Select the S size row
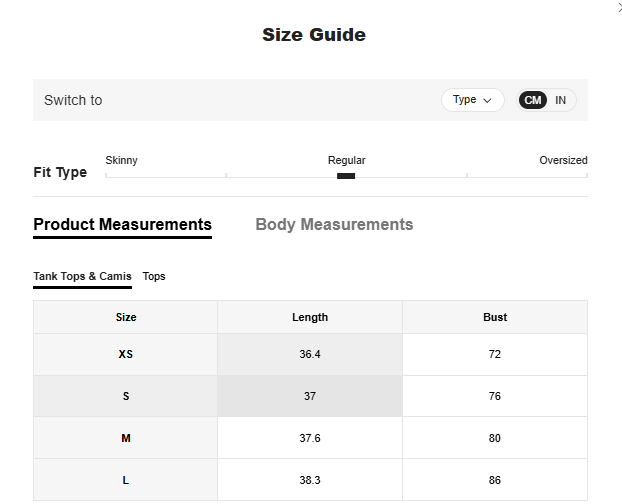 coord(126,396)
